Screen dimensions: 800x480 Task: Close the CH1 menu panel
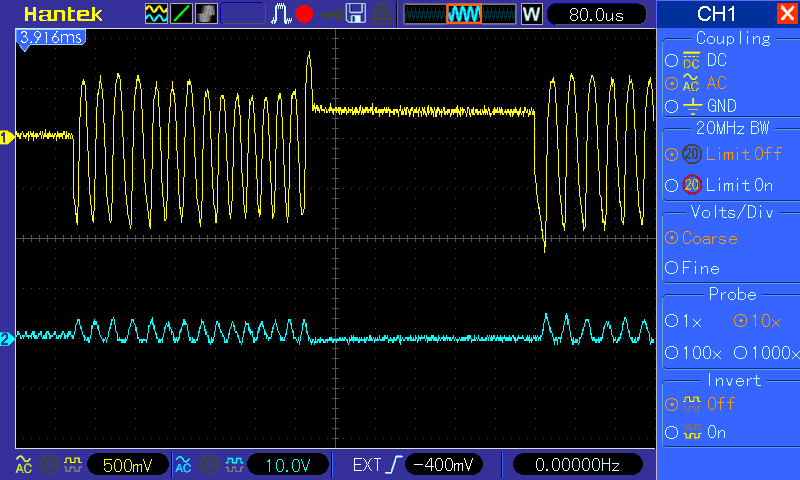[x=786, y=14]
